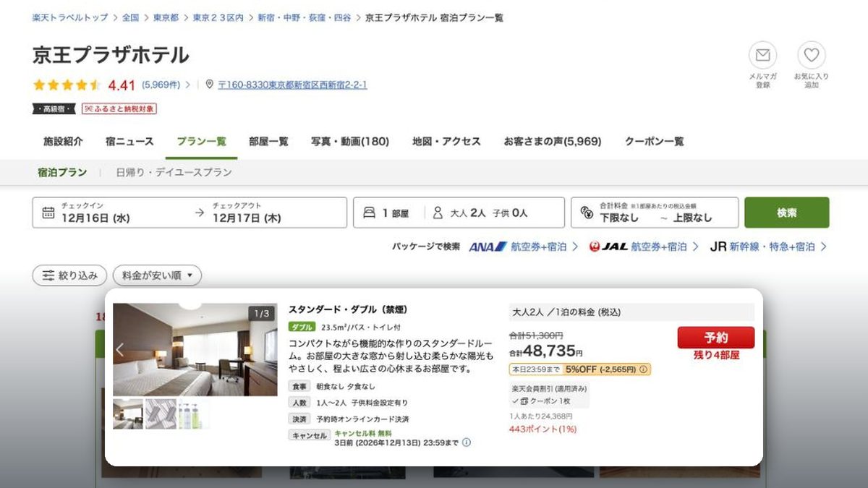Show previous room photo with left arrow
This screenshot has height=488, width=868.
coord(120,350)
